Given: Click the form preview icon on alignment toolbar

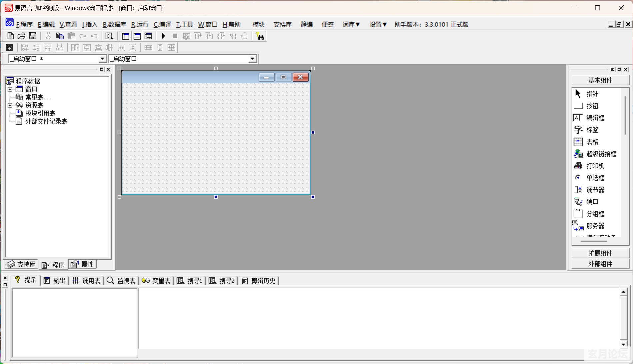Looking at the screenshot, I should [x=9, y=48].
